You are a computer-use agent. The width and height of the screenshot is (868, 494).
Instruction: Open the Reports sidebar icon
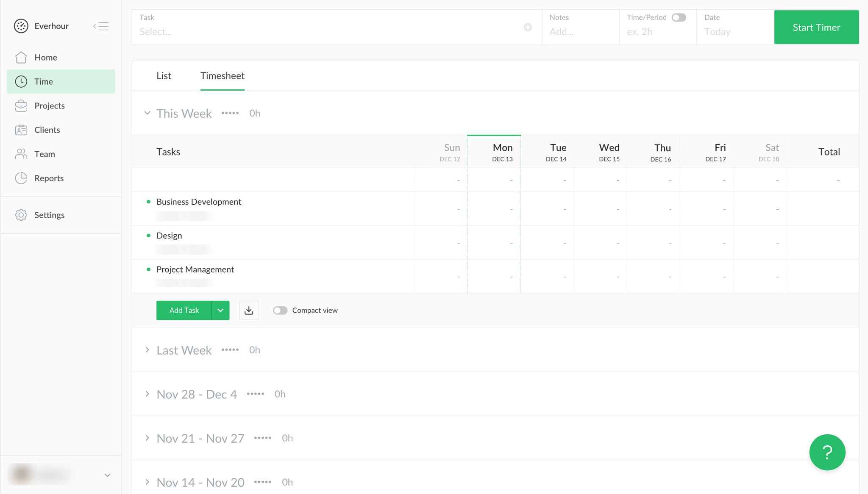point(21,178)
